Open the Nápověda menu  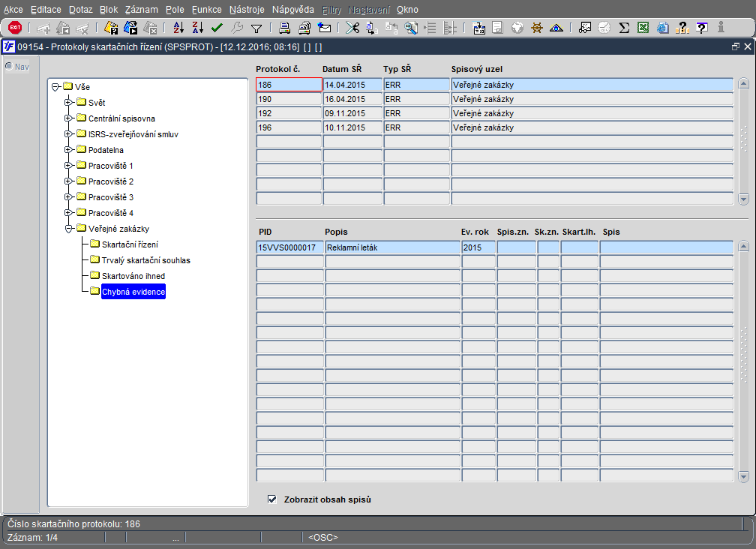[x=292, y=10]
